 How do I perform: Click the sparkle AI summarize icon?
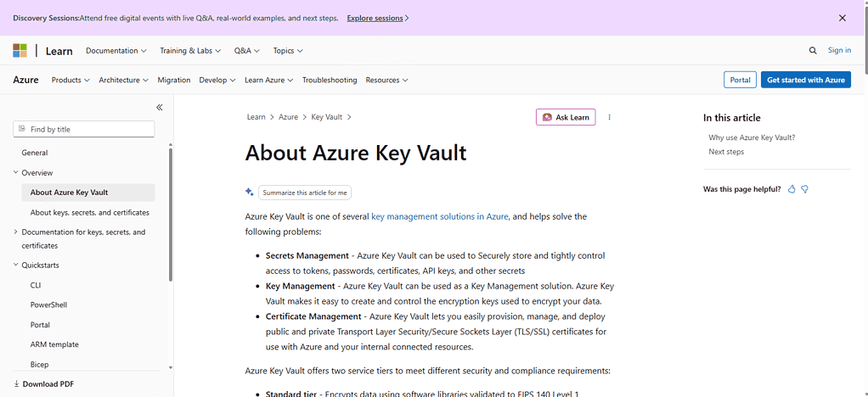pos(249,192)
